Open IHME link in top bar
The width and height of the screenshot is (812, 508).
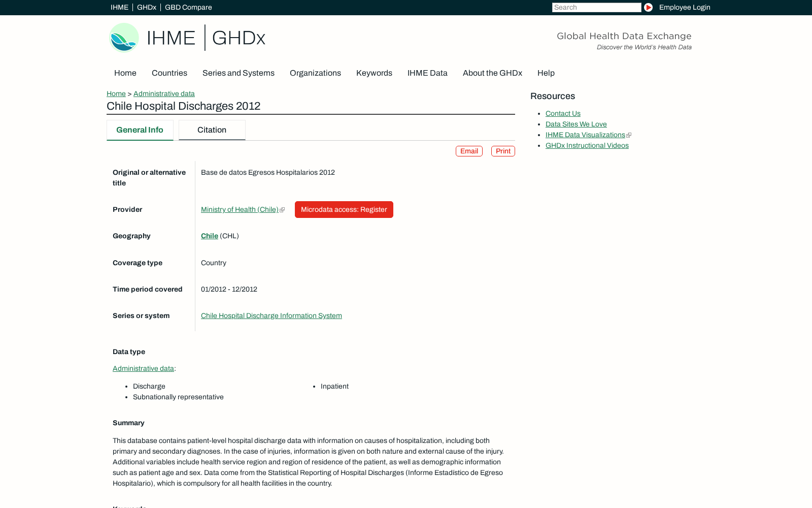[x=119, y=8]
